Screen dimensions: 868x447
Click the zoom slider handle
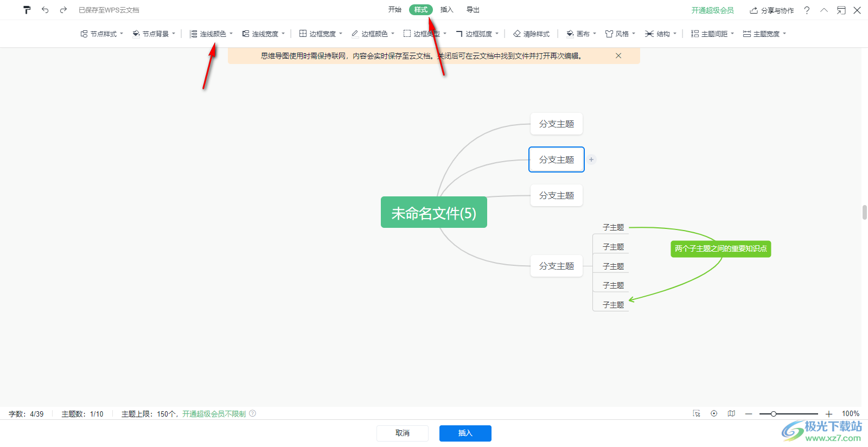click(x=774, y=414)
